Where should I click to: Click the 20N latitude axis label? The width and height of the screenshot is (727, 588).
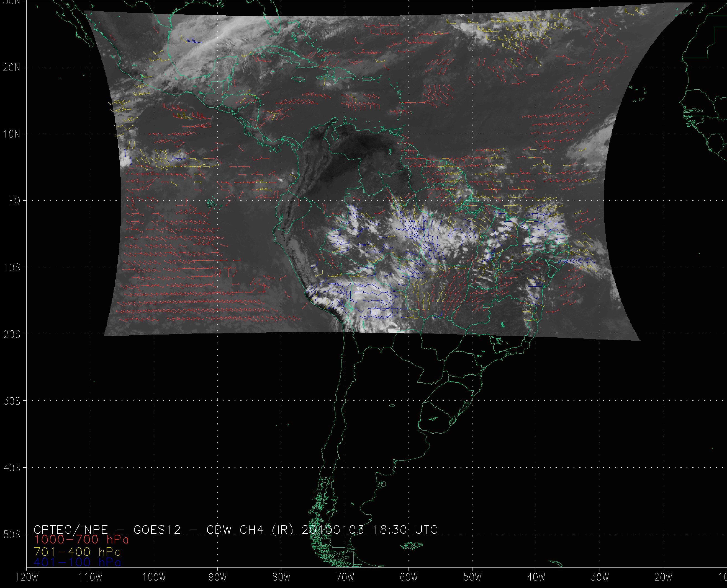[x=12, y=68]
